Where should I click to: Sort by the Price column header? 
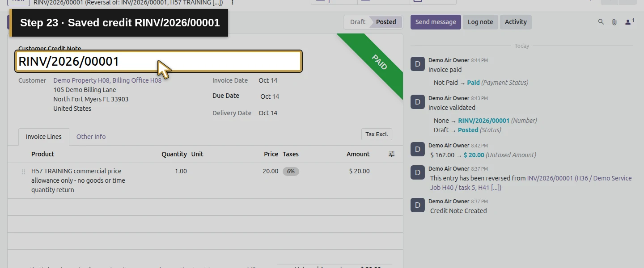pos(271,154)
